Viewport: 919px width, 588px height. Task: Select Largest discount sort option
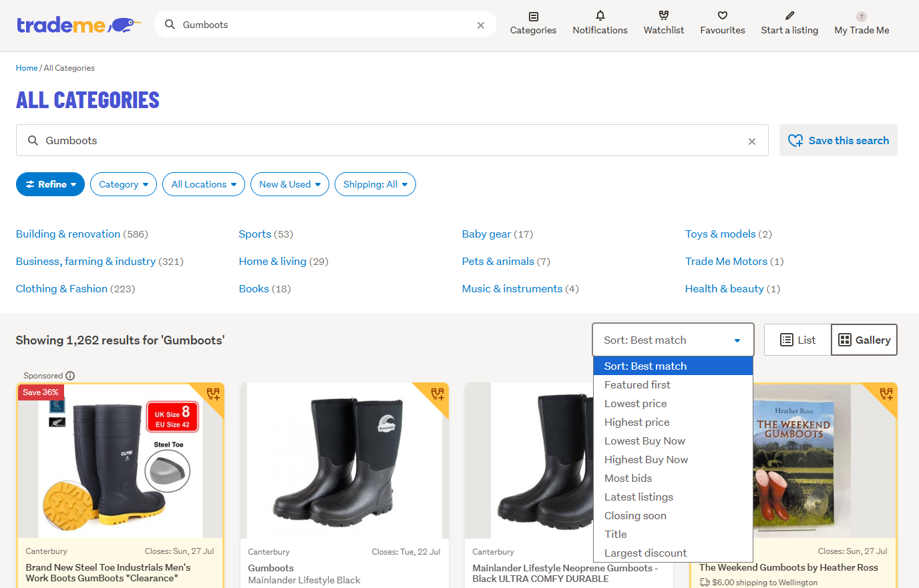pos(673,553)
